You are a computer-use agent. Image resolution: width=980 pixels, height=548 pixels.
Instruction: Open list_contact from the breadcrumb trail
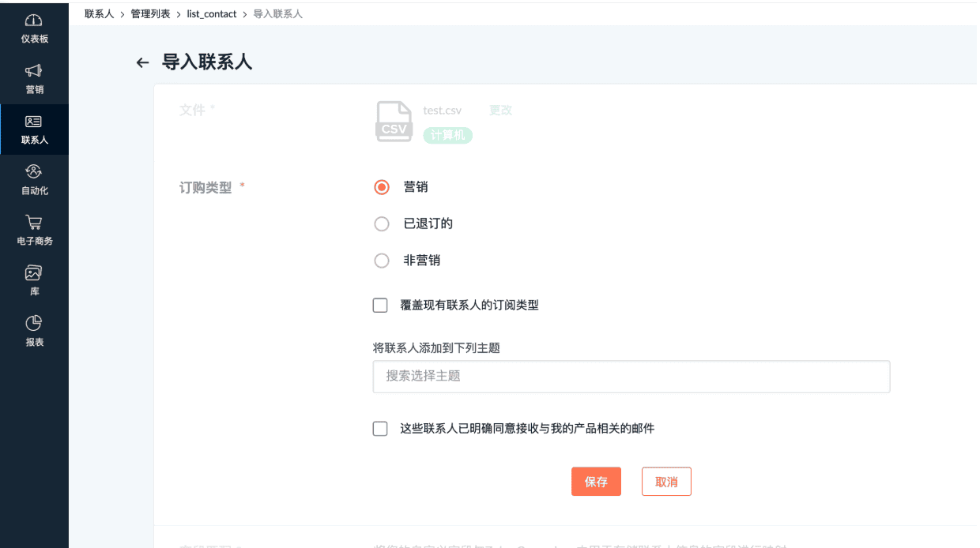[x=211, y=13]
